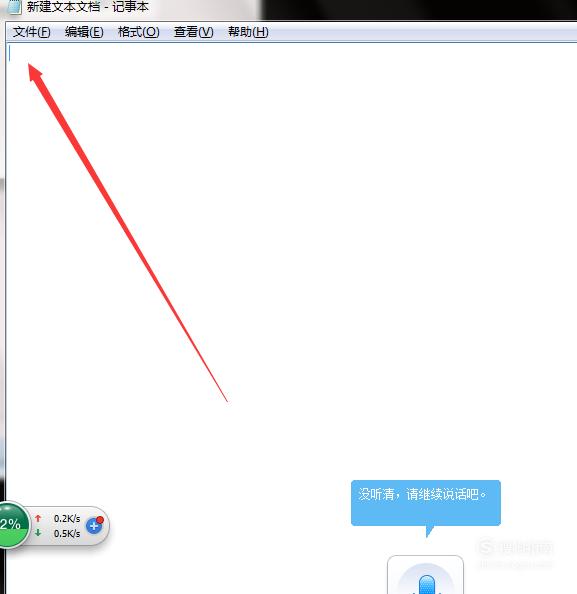Click the 新建文本文档 - 记事本 window title

point(88,7)
